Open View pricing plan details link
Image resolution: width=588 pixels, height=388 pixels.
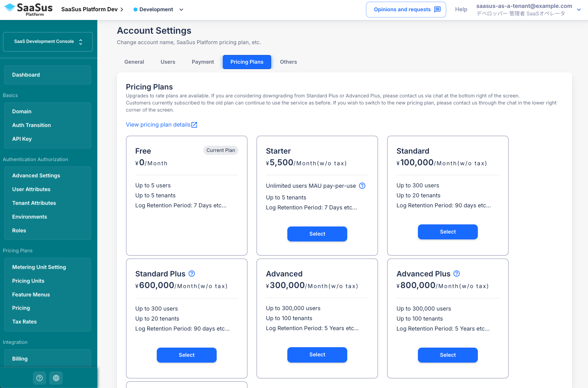click(x=161, y=125)
